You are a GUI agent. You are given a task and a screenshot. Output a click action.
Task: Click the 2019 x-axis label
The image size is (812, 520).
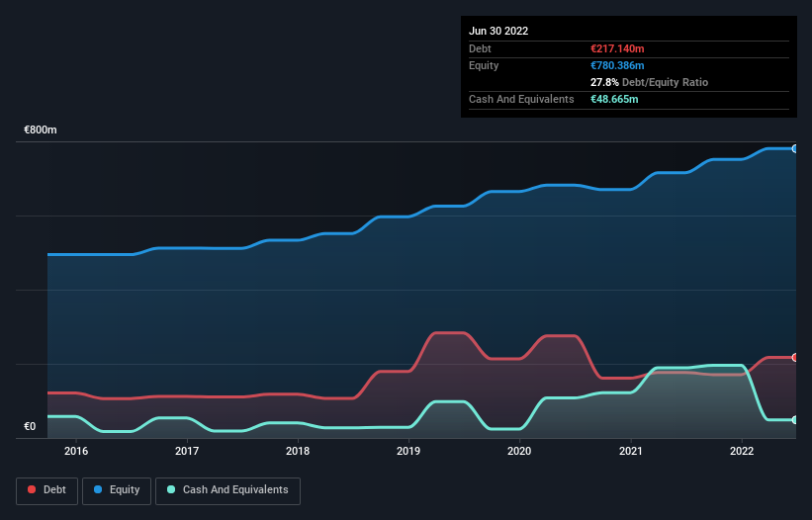coord(408,451)
